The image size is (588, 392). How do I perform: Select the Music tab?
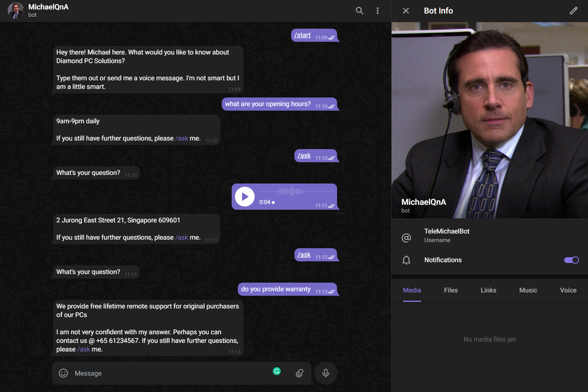tap(528, 290)
